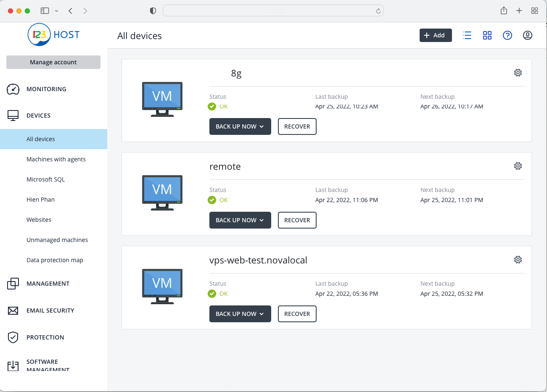Select the VM thumbnail of 8g device
The image size is (547, 392).
[x=162, y=99]
